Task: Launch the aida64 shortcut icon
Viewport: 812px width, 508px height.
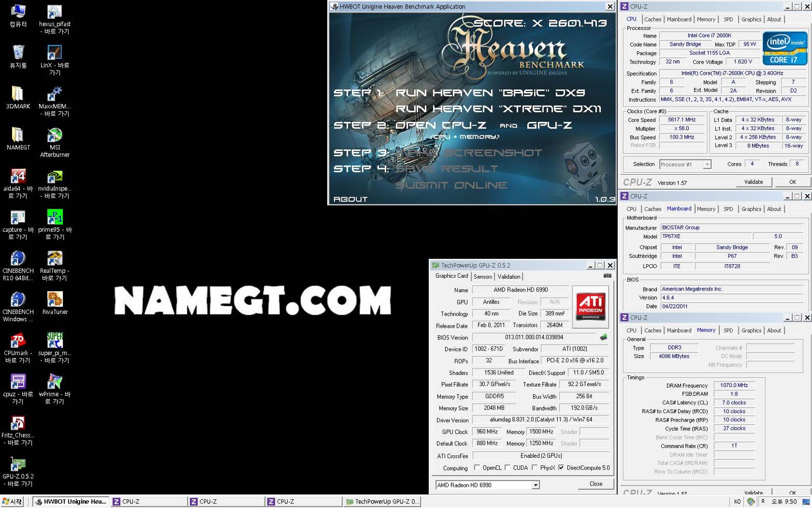Action: click(x=18, y=184)
